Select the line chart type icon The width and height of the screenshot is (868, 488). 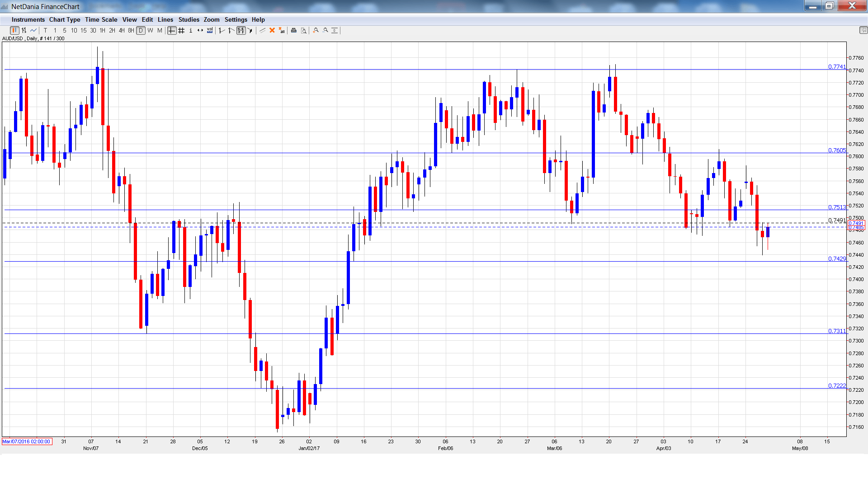pos(33,30)
